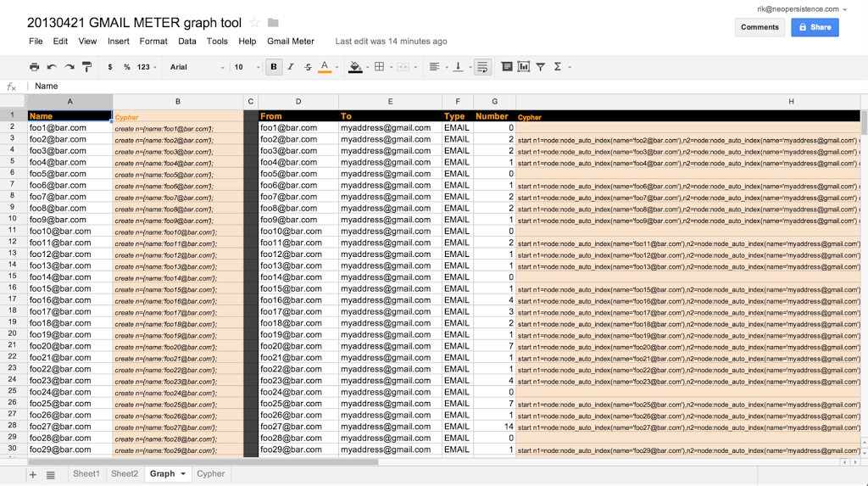The height and width of the screenshot is (486, 868).
Task: Click the horizontal scrollbar thumb
Action: 203,461
